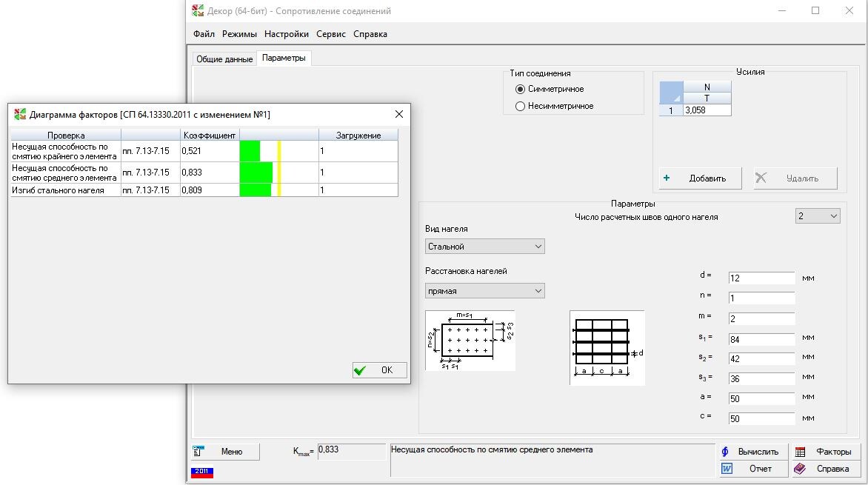The width and height of the screenshot is (868, 485).
Task: Click the Загружение column header
Action: click(358, 135)
